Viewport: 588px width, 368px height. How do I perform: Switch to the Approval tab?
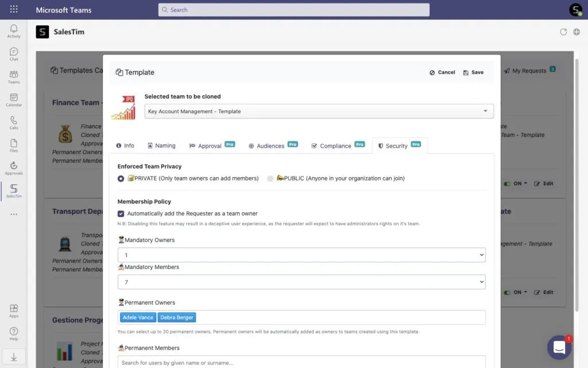point(212,145)
